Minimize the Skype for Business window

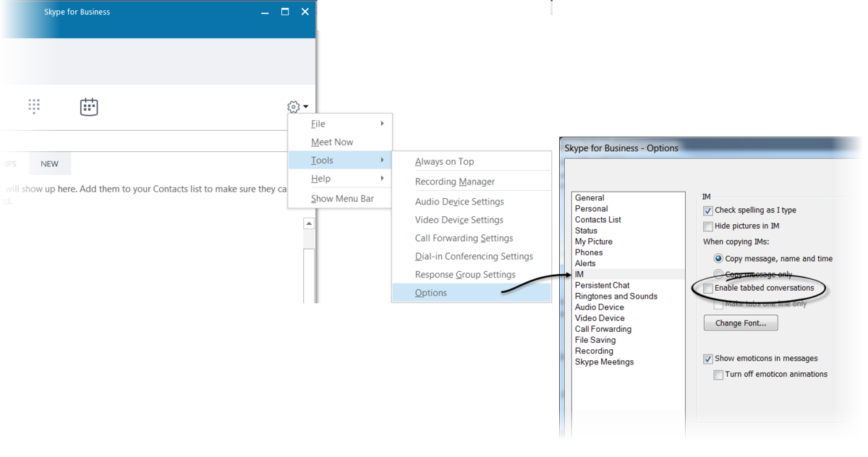tap(265, 12)
